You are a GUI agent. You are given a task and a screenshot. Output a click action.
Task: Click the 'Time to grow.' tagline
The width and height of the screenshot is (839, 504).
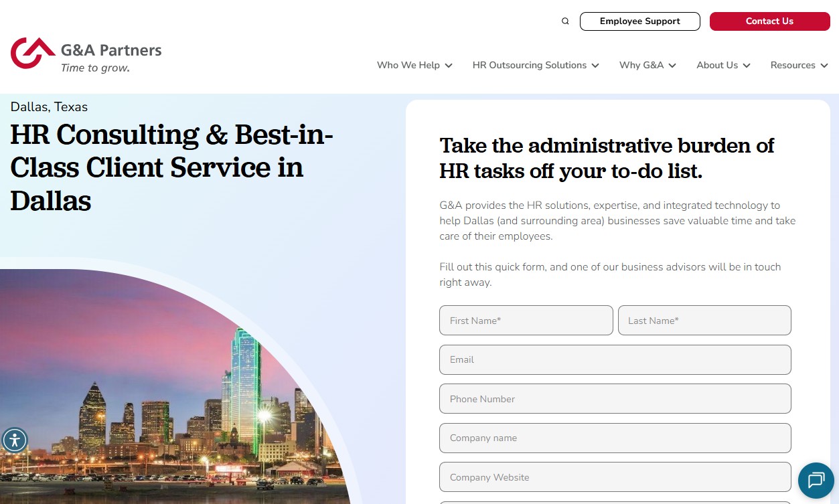(x=95, y=68)
